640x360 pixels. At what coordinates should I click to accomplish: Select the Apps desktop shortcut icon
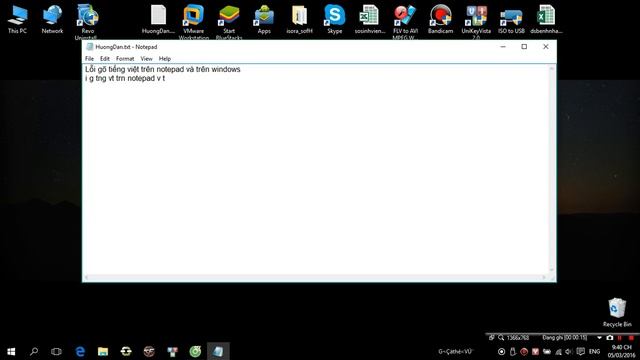pyautogui.click(x=264, y=19)
